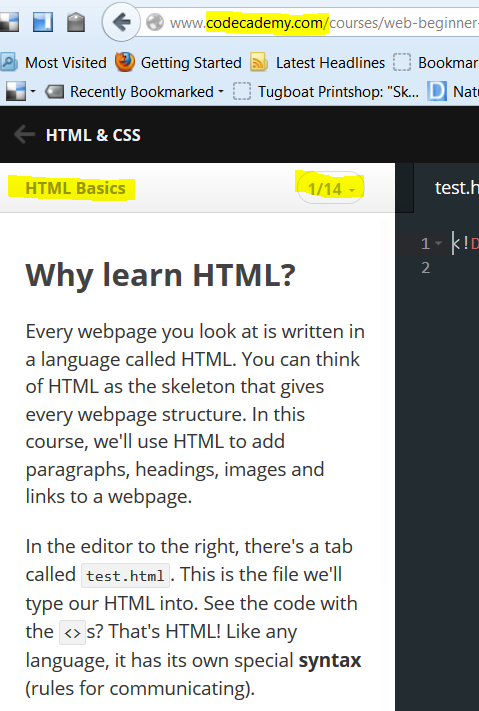Go back using arrow beside HTML & CSS
This screenshot has width=479, height=711.
[24, 135]
